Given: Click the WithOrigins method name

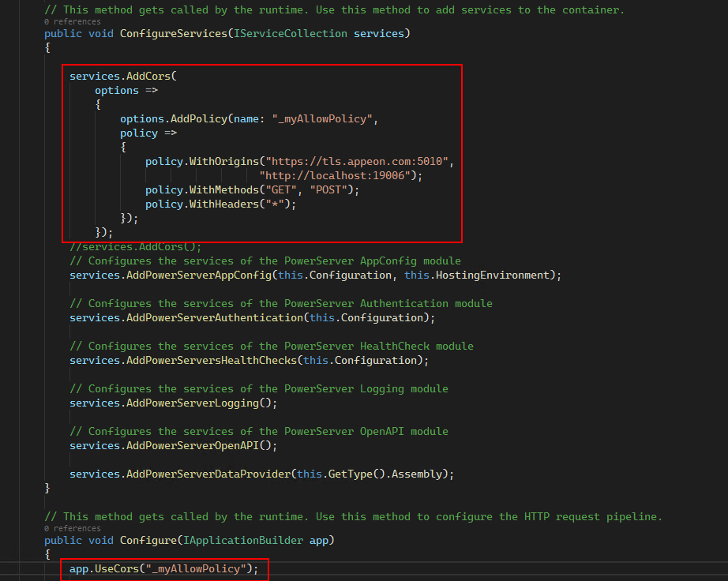Looking at the screenshot, I should pyautogui.click(x=225, y=161).
